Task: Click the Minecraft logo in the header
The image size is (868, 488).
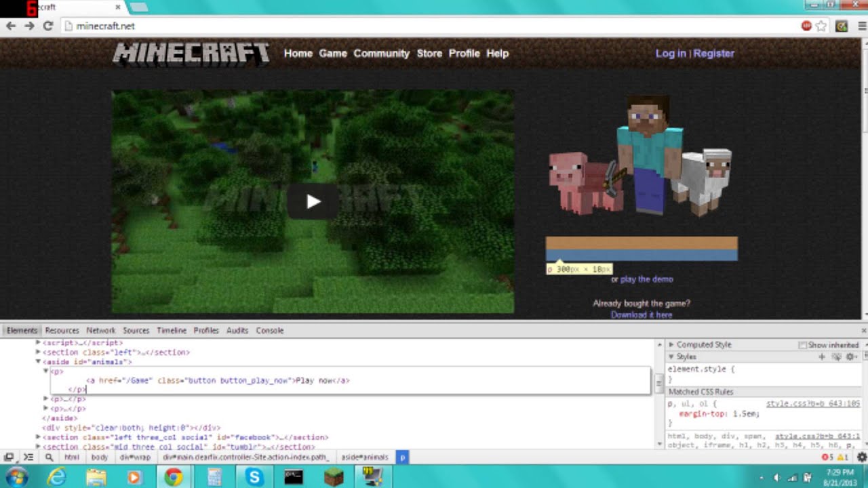Action: [x=191, y=54]
